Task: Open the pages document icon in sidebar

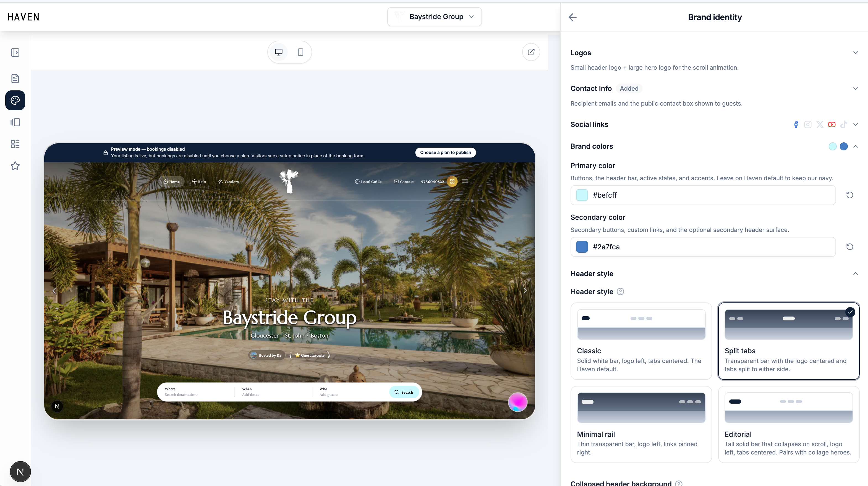Action: [15, 79]
